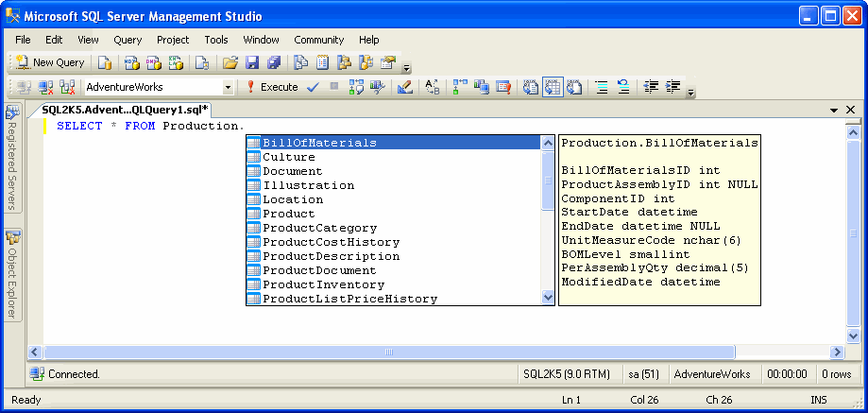Open the active documents list arrow

(834, 111)
